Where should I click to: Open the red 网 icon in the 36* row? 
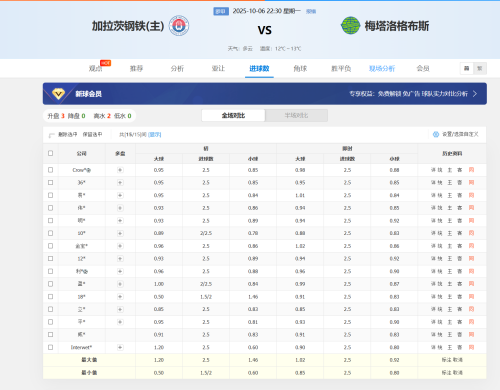[x=471, y=183]
